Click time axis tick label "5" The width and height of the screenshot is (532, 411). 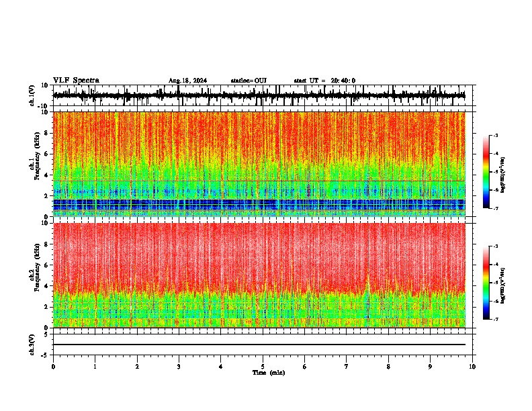pos(263,367)
